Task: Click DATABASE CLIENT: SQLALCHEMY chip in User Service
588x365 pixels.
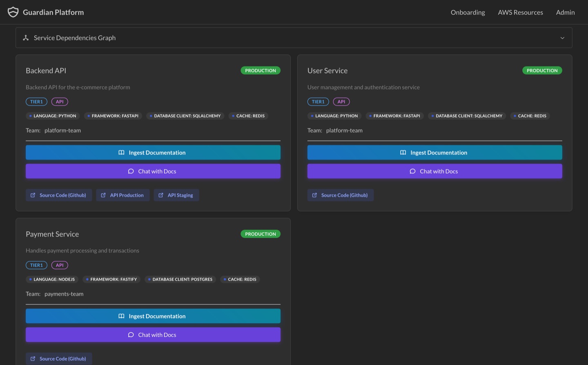Action: tap(467, 116)
